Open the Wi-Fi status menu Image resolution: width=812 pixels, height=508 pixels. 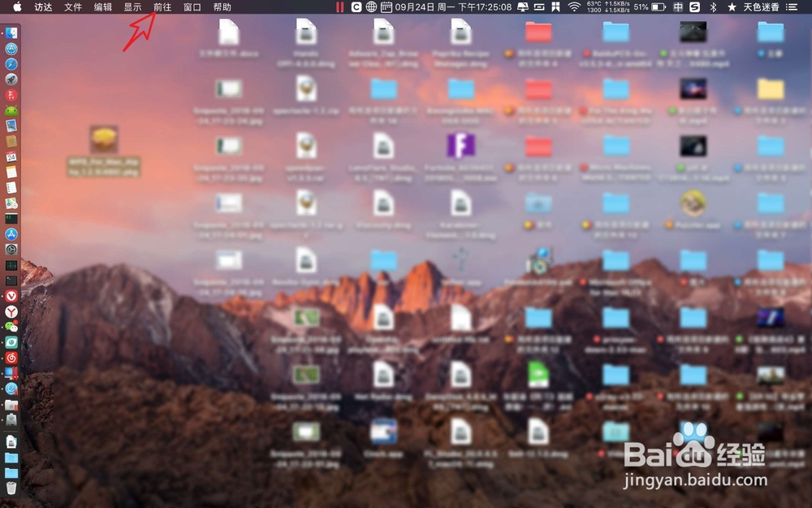point(574,7)
